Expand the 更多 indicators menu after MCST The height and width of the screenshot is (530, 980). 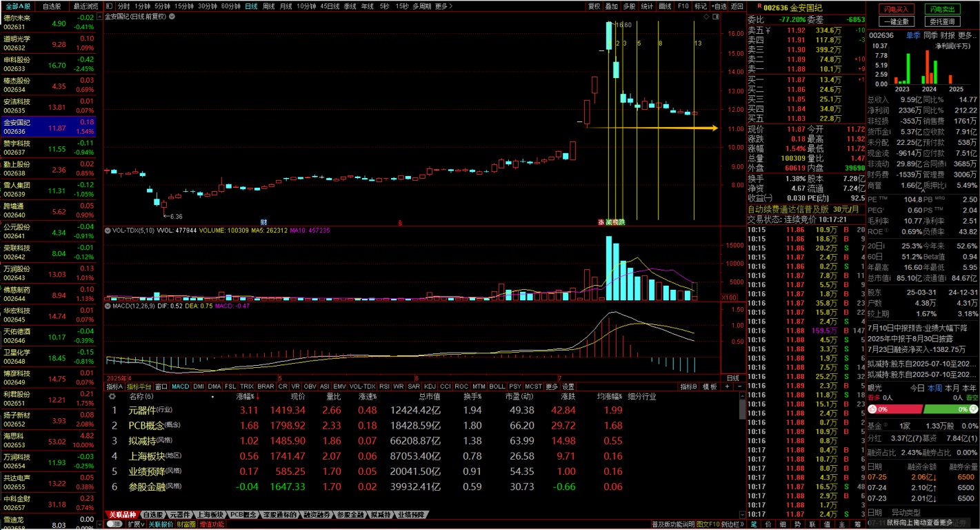pos(552,387)
